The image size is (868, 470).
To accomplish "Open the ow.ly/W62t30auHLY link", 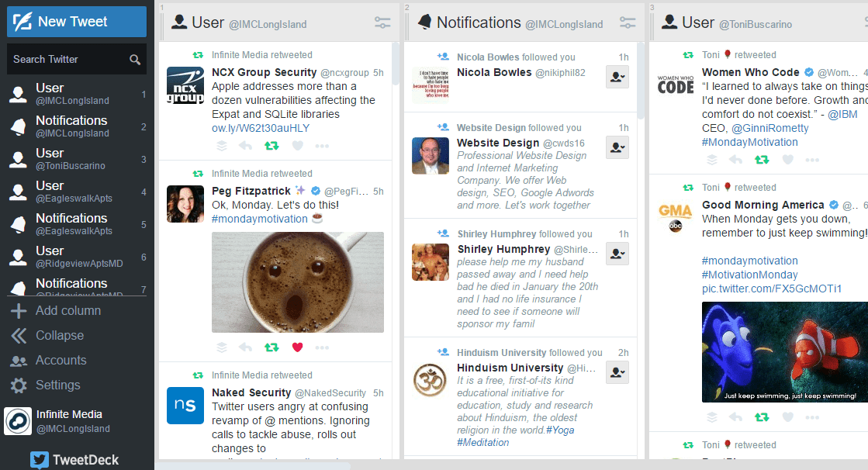I will click(x=260, y=128).
